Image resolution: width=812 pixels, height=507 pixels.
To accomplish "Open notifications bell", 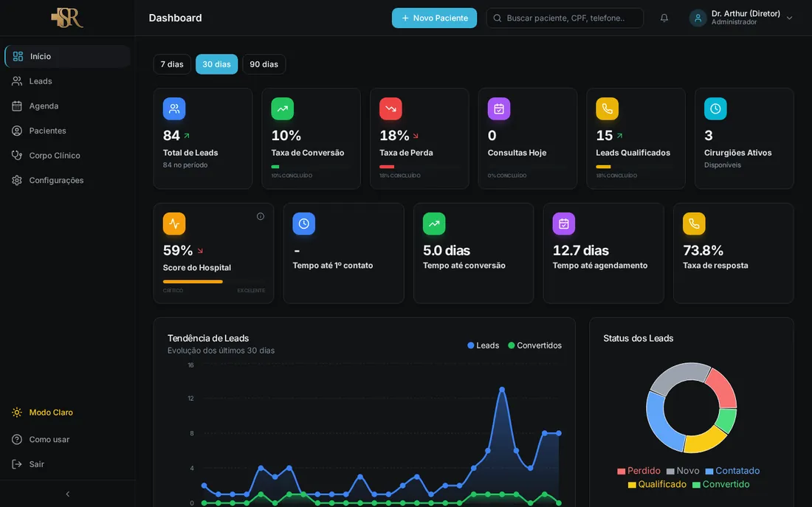I will pyautogui.click(x=664, y=18).
